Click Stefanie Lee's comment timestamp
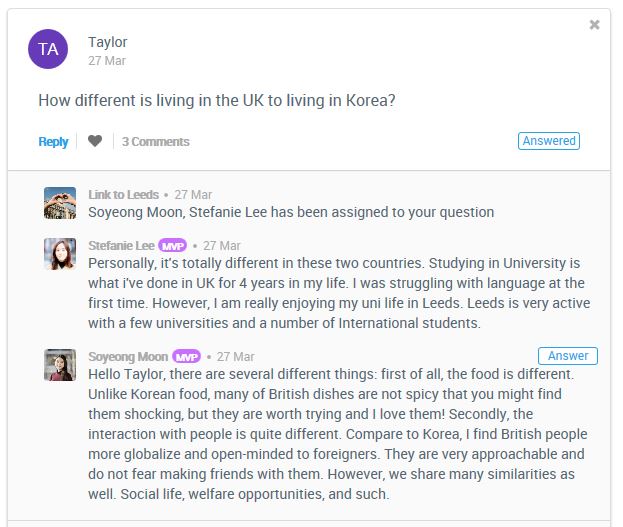The width and height of the screenshot is (623, 527). (222, 245)
